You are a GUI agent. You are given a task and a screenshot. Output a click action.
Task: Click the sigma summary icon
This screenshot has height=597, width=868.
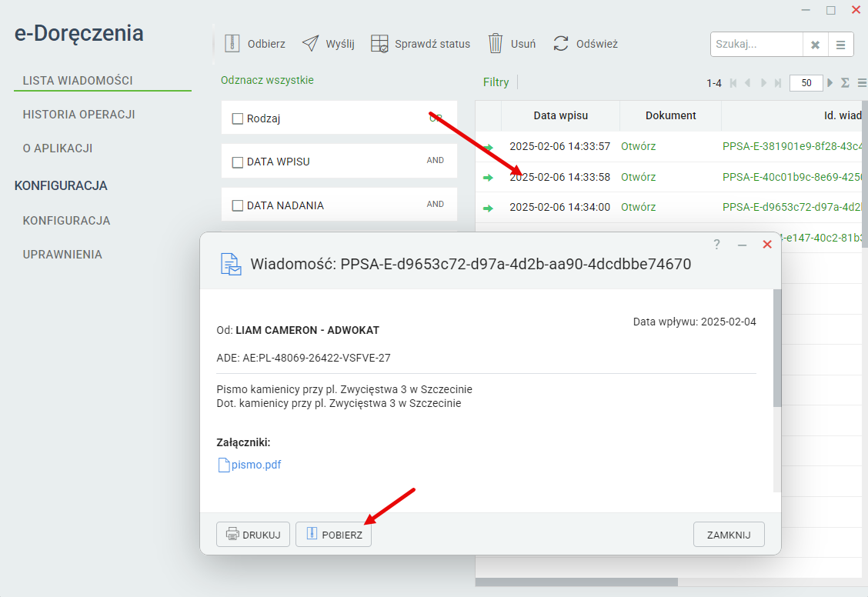pyautogui.click(x=845, y=83)
